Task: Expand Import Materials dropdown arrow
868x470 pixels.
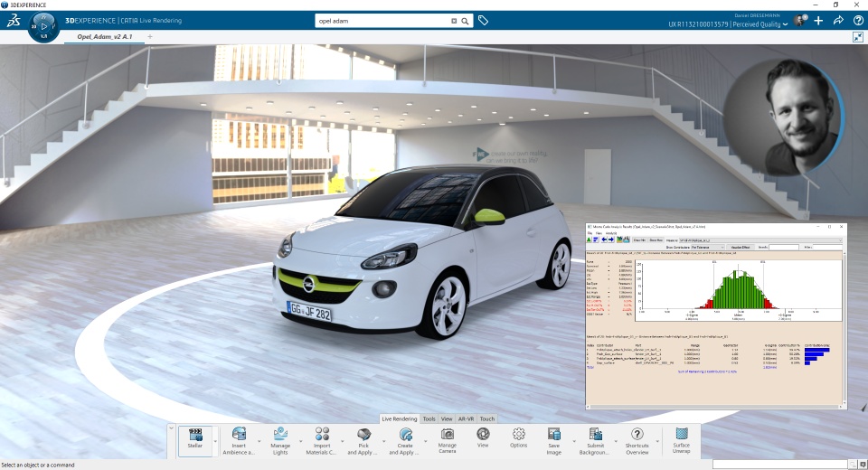Action: click(342, 441)
